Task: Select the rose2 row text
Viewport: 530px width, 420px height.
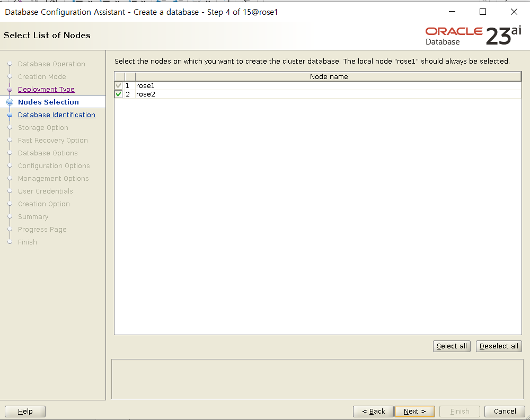Action: tap(145, 94)
